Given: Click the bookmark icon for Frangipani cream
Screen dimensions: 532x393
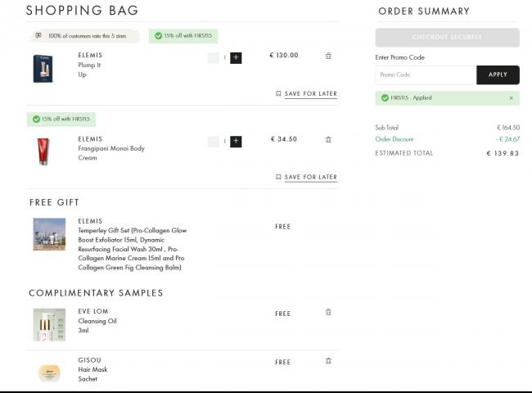Looking at the screenshot, I should (x=278, y=177).
